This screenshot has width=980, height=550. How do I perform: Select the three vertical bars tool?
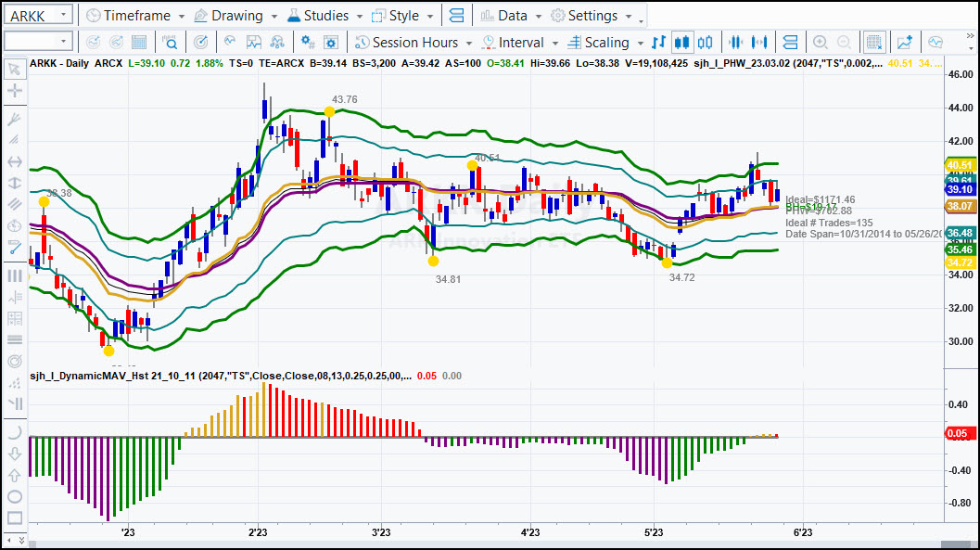click(15, 275)
